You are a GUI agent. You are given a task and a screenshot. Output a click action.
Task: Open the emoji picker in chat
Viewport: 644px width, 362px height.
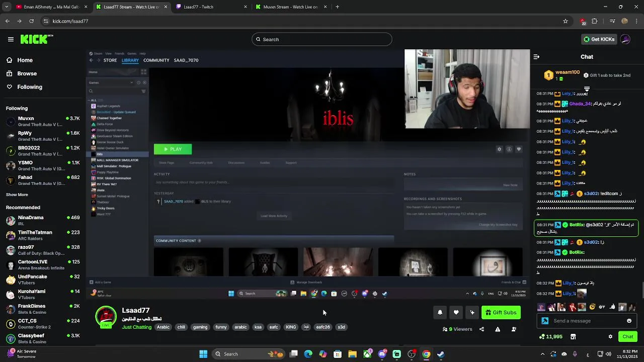pos(629,321)
